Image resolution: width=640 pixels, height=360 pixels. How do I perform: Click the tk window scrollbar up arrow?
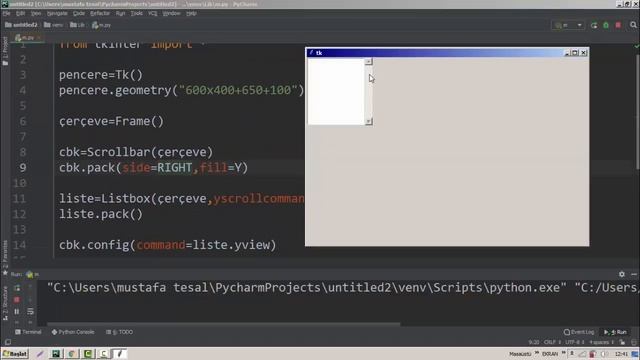pyautogui.click(x=369, y=62)
